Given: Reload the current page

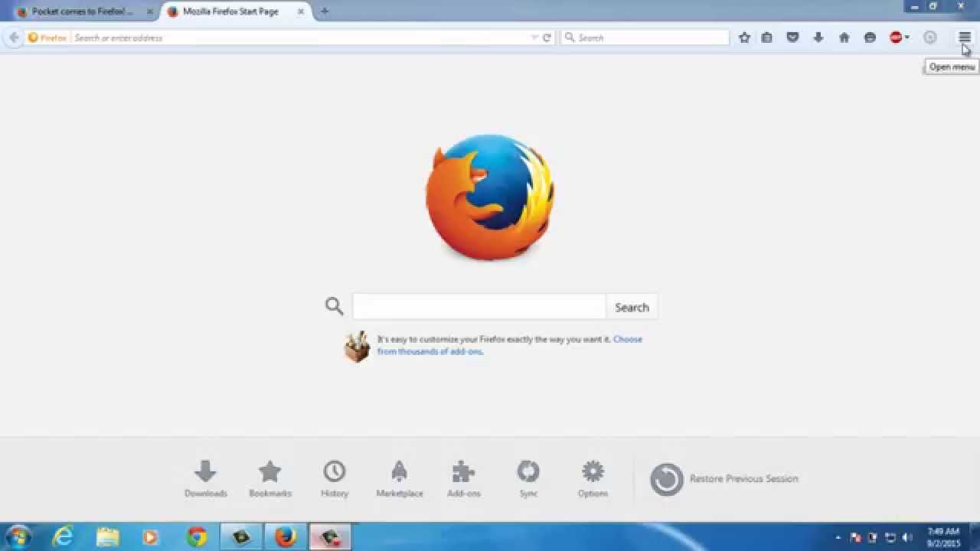Looking at the screenshot, I should 547,37.
